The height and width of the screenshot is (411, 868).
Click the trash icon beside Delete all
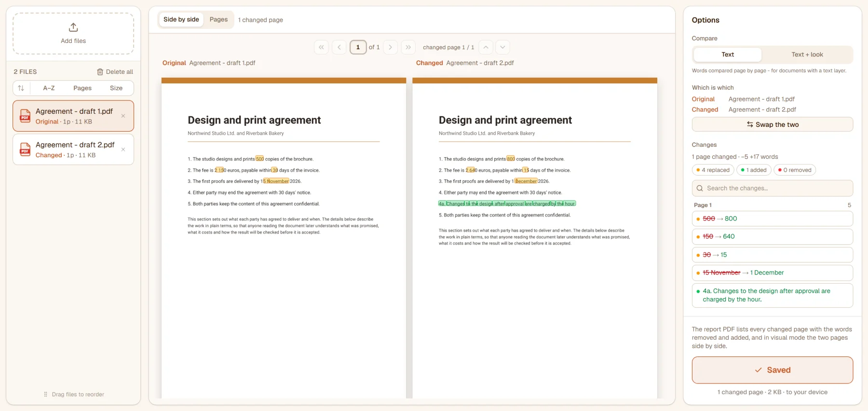pyautogui.click(x=100, y=72)
